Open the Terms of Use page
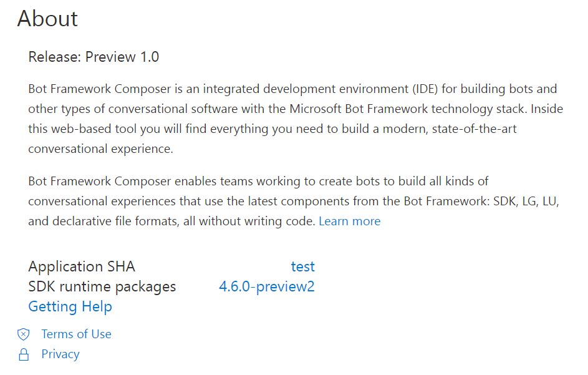The height and width of the screenshot is (375, 588). coord(76,334)
